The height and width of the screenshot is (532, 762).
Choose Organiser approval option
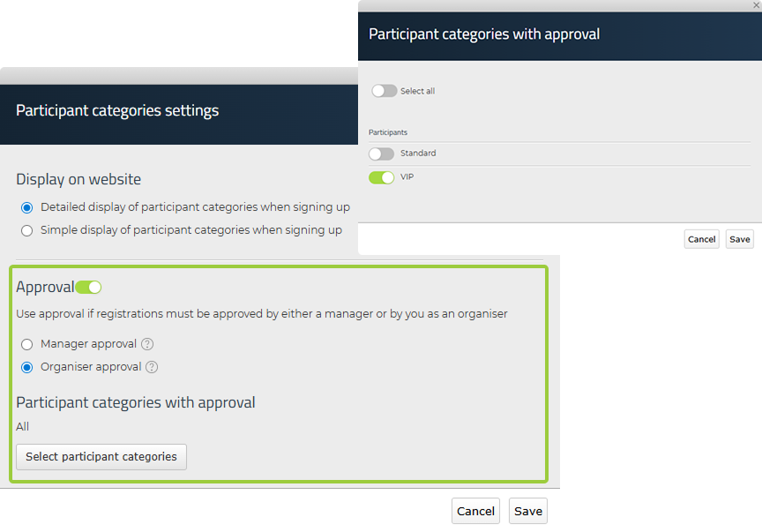(27, 367)
